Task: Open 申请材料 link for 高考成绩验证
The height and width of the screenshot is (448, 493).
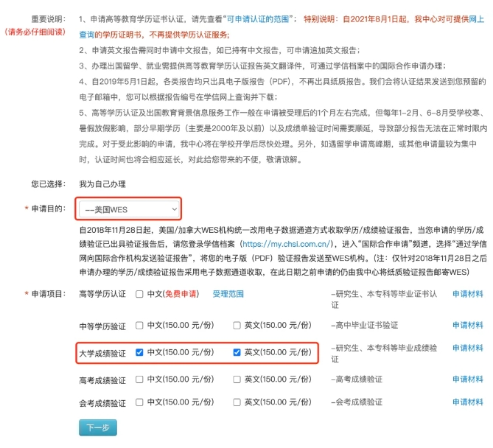Action: click(468, 379)
